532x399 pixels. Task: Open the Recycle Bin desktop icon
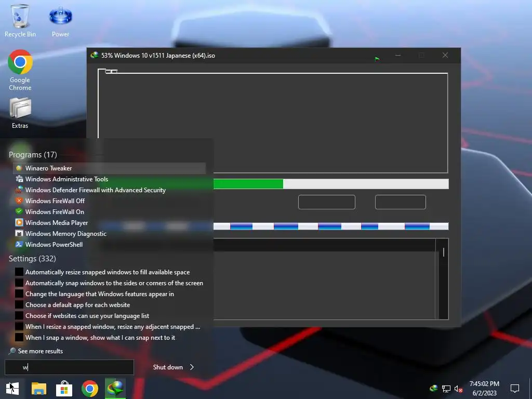(x=20, y=20)
